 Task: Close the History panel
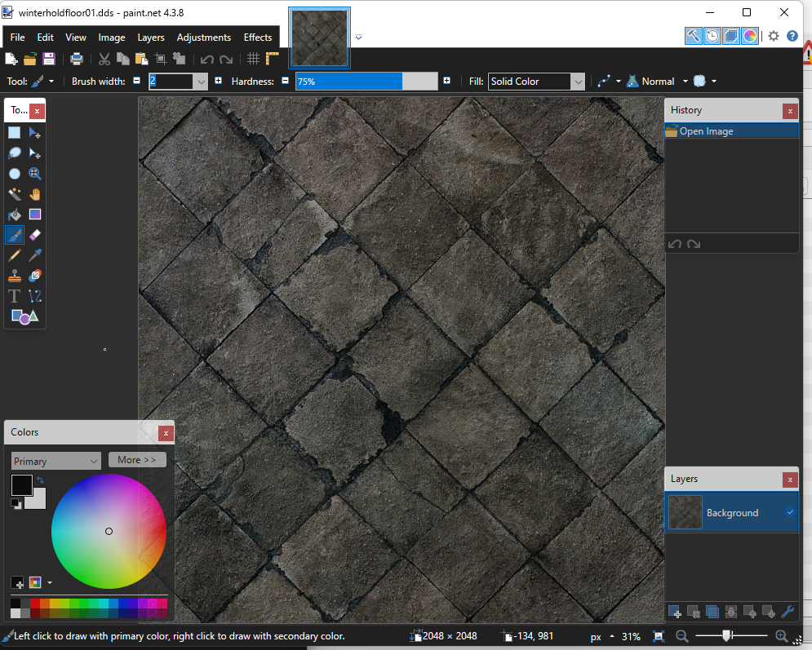(x=790, y=111)
